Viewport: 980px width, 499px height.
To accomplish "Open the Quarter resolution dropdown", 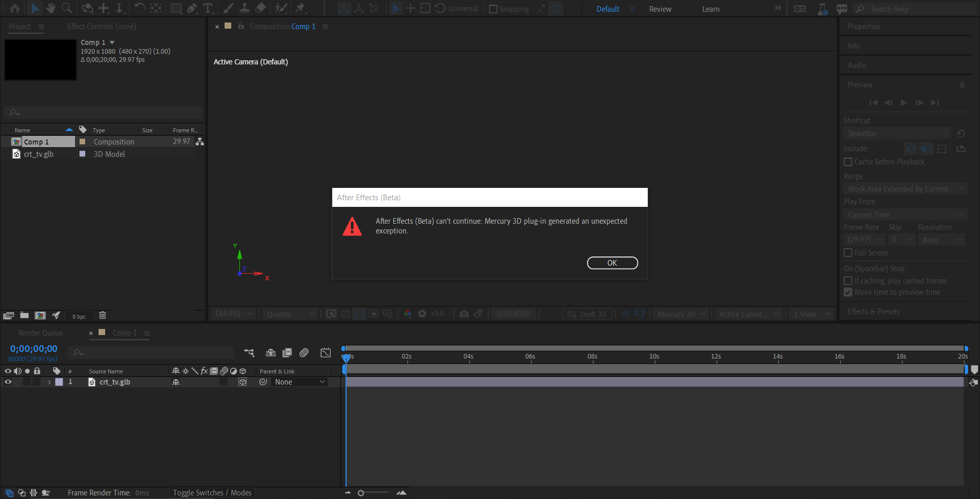I will (x=290, y=314).
